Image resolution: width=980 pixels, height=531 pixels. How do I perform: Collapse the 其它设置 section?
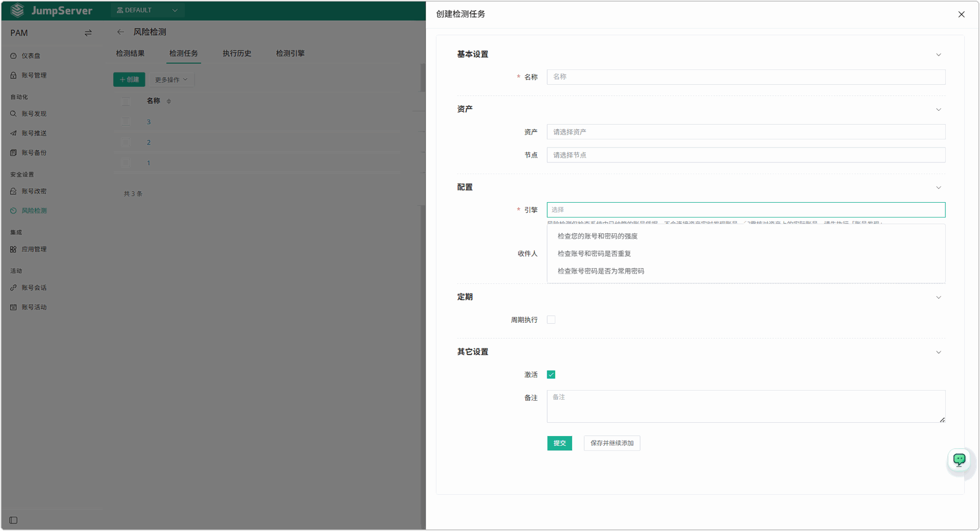tap(939, 352)
